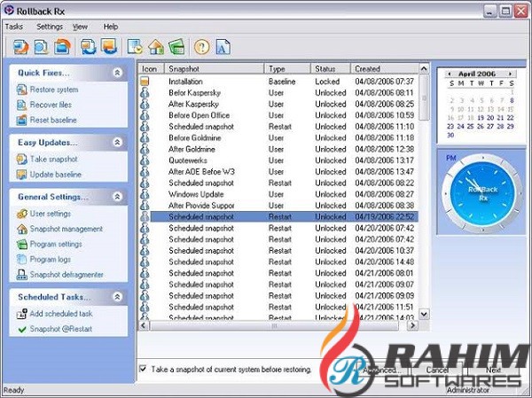The height and width of the screenshot is (398, 532).
Task: Click the Program logs sidebar icon
Action: [21, 260]
